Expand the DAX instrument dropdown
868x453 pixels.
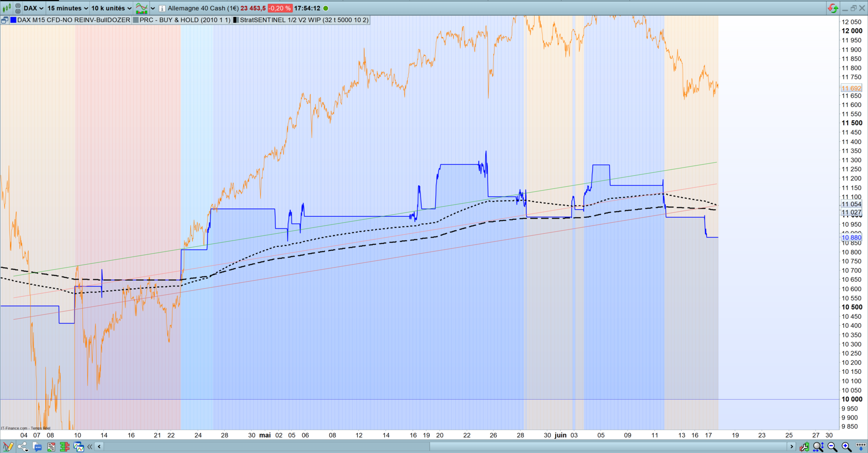(x=33, y=8)
